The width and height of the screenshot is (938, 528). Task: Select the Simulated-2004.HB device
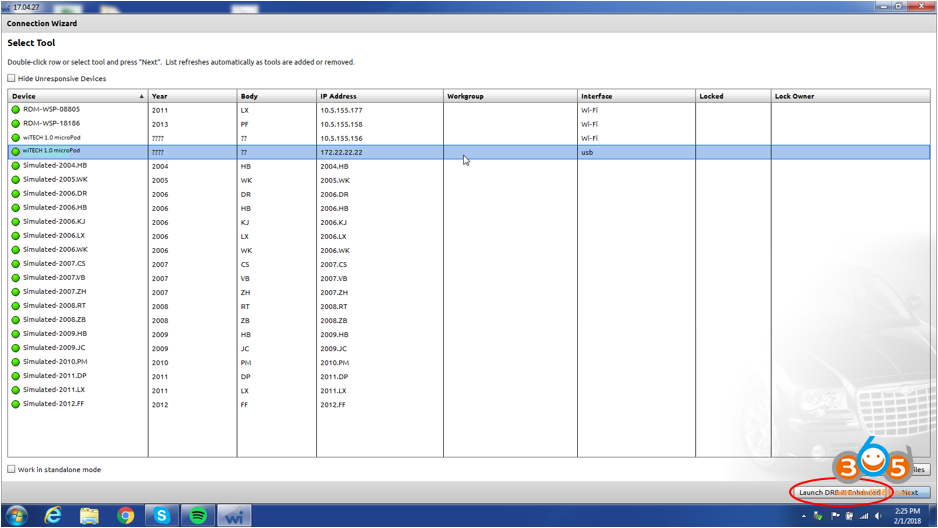click(x=469, y=166)
